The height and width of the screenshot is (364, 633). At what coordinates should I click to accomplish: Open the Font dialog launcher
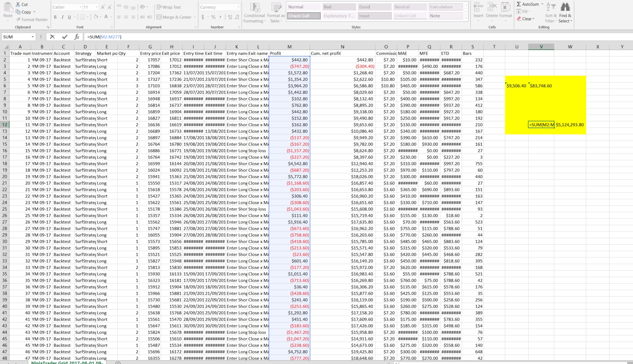(112, 27)
